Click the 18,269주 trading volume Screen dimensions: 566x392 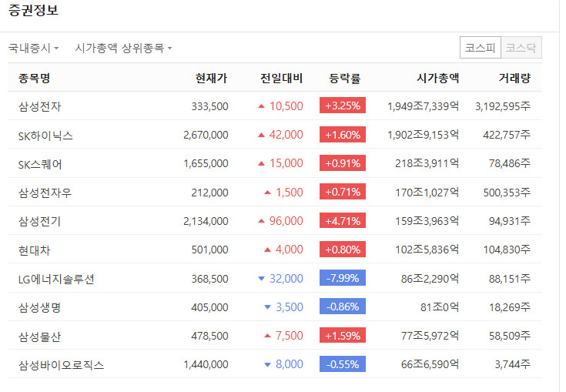(510, 307)
